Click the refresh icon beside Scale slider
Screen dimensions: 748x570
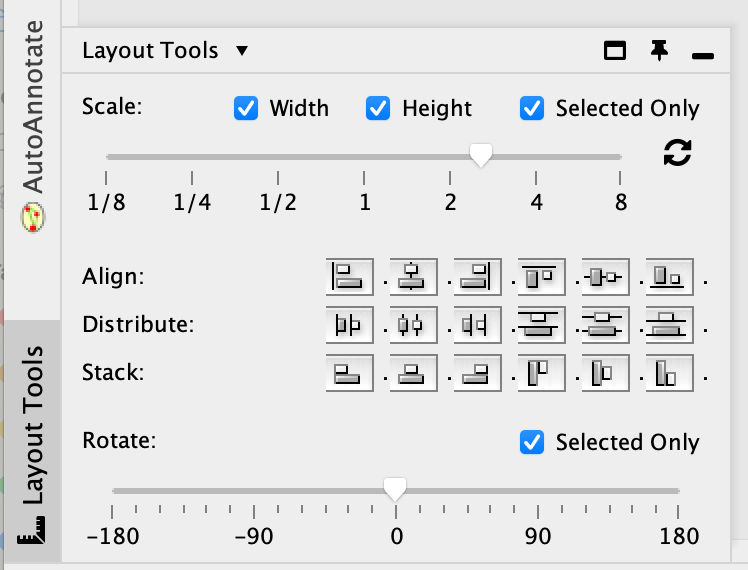pyautogui.click(x=677, y=153)
